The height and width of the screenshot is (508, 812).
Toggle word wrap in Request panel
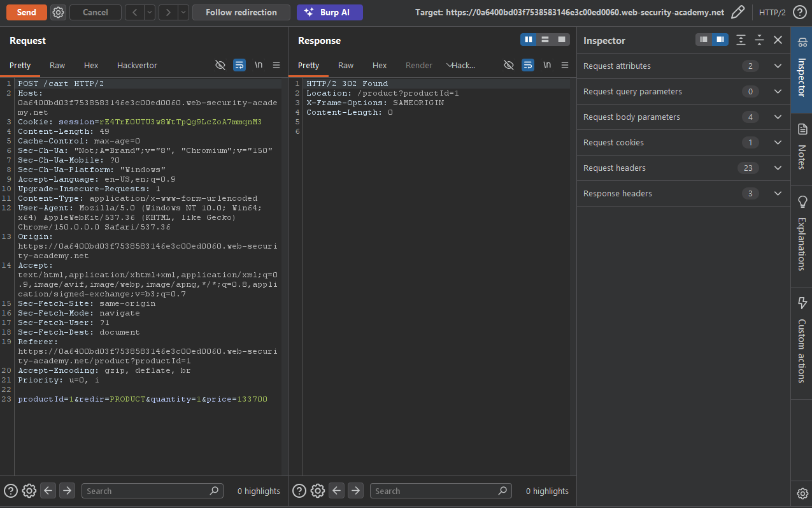(x=239, y=65)
